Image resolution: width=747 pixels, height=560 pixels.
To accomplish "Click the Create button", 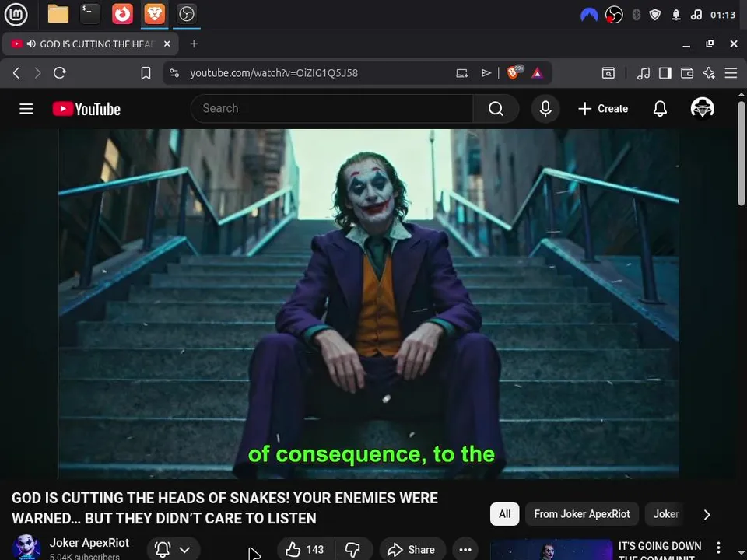I will click(x=603, y=109).
